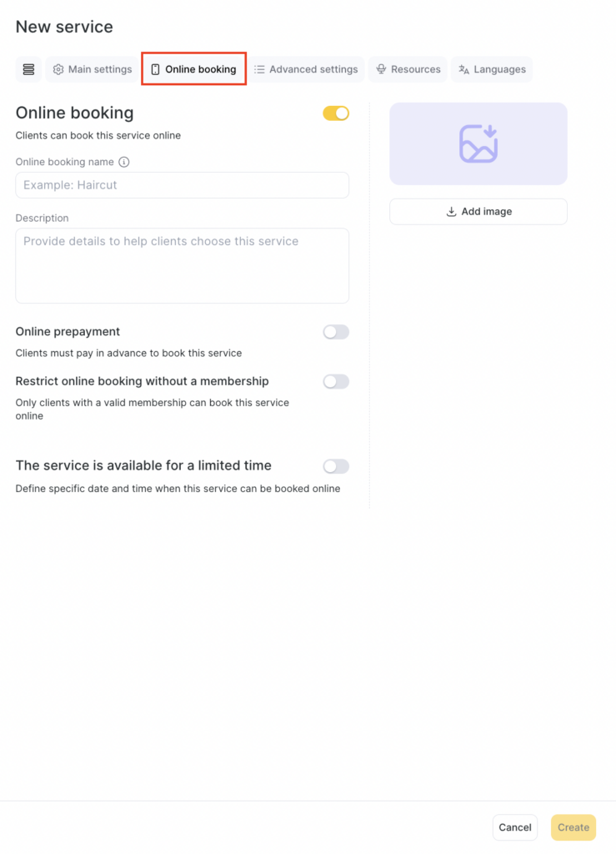
Task: Click the stacked-layers icon before Main settings
Action: tap(28, 69)
